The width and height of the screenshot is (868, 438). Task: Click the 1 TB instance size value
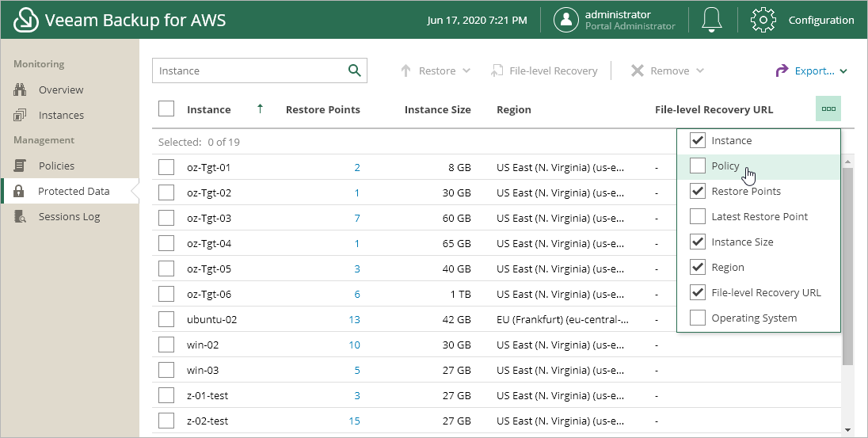click(460, 294)
